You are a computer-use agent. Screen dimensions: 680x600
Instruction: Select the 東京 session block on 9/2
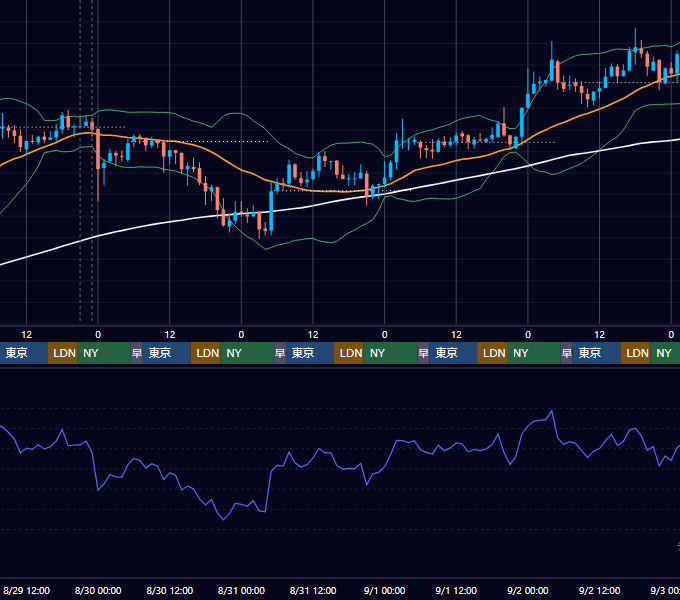(x=597, y=353)
